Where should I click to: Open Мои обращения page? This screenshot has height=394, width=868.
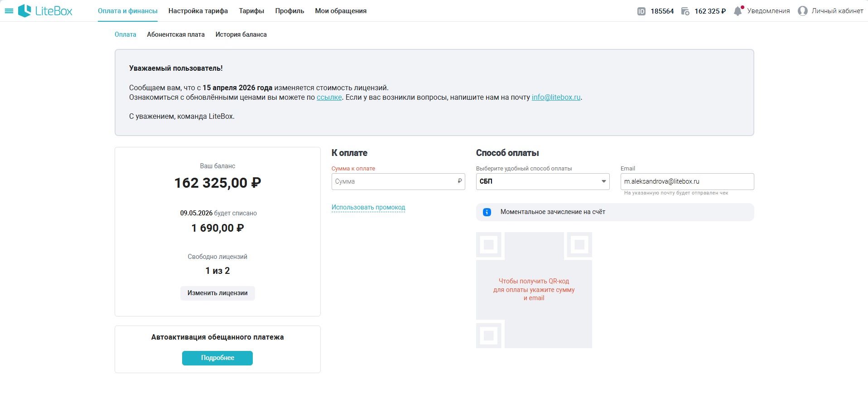[x=341, y=11]
